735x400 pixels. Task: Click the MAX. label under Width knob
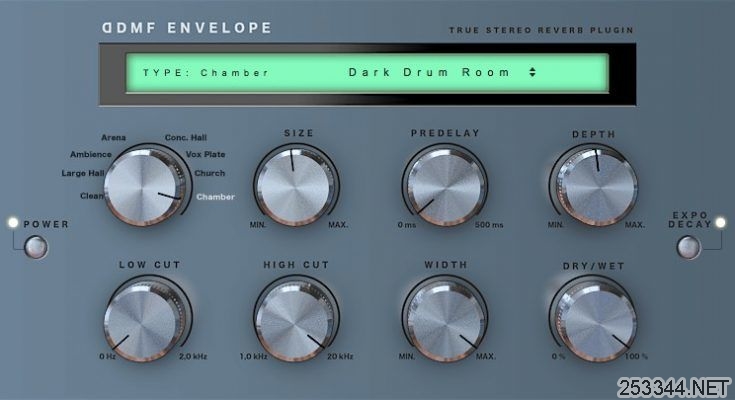pyautogui.click(x=486, y=356)
